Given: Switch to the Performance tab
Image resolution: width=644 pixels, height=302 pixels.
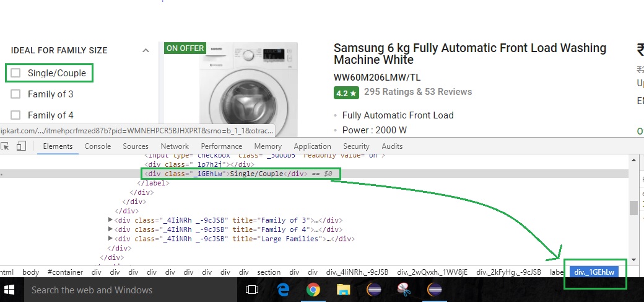Looking at the screenshot, I should coord(222,146).
